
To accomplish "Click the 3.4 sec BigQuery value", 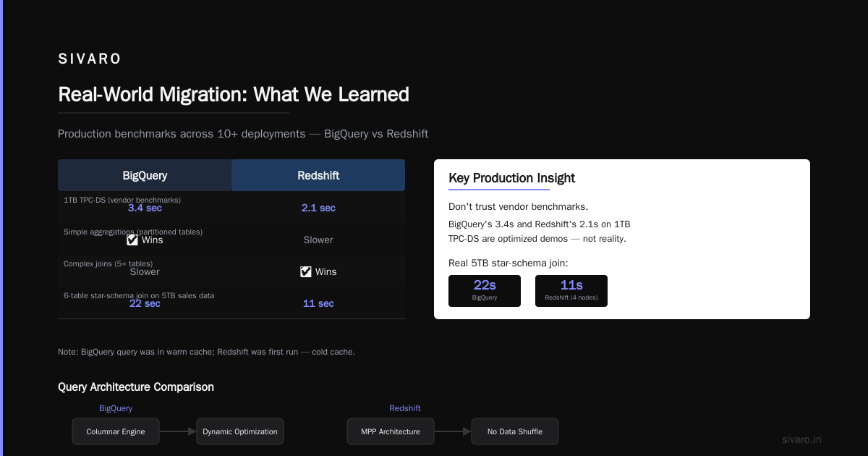I will click(x=145, y=208).
